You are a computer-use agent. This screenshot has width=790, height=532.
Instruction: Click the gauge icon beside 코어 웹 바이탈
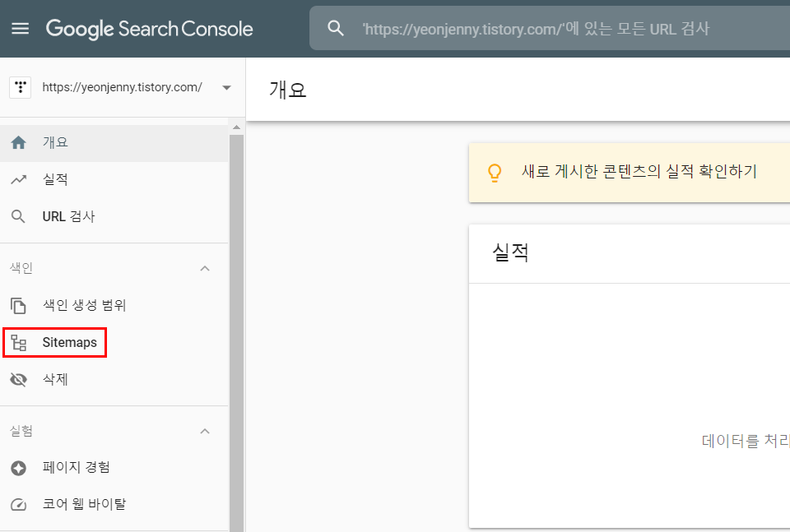[19, 505]
